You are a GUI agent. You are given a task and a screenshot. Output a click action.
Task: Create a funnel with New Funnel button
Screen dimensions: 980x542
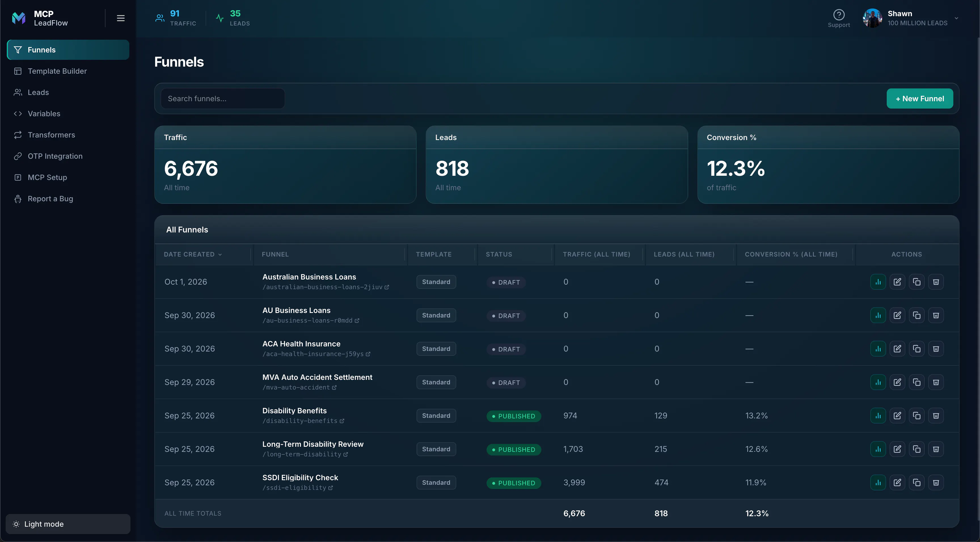point(920,99)
